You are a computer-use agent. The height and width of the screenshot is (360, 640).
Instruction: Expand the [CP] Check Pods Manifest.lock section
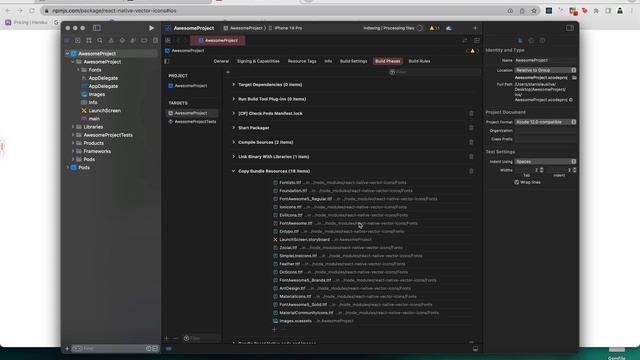(233, 113)
